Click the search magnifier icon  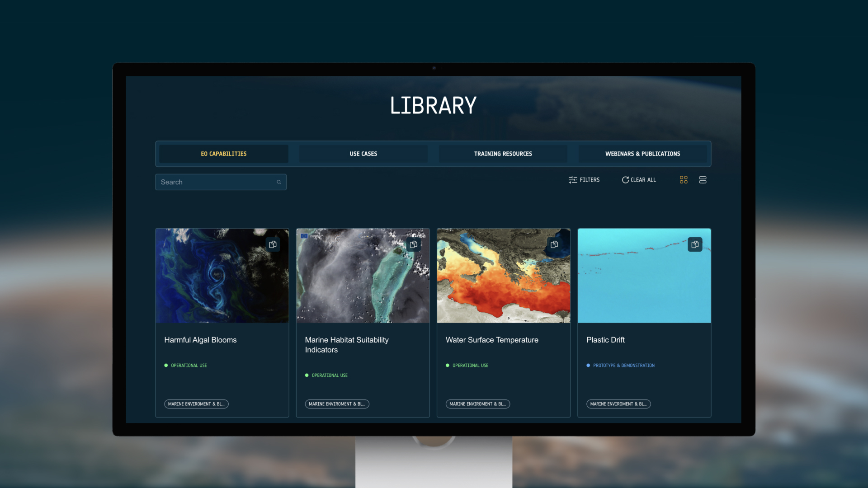[x=279, y=182]
